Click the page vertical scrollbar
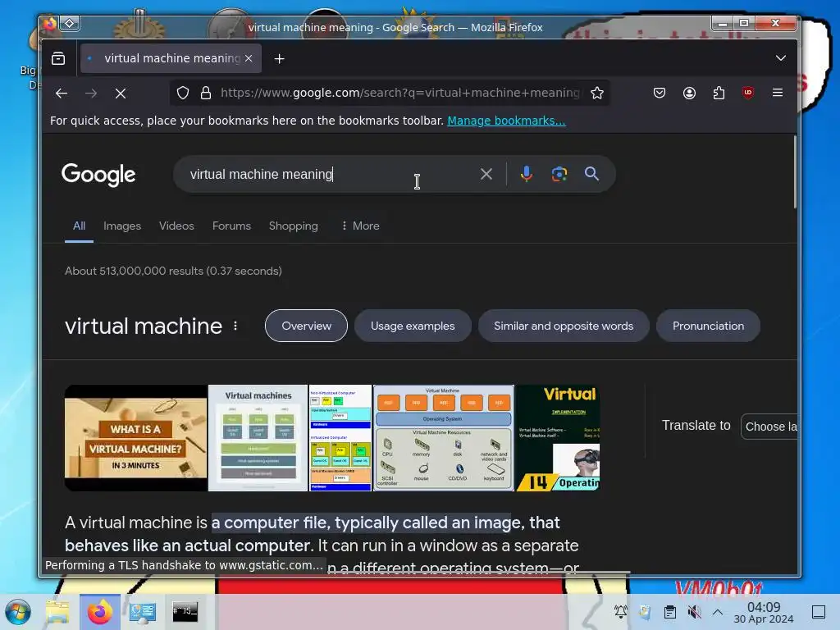The image size is (840, 630). point(795,171)
